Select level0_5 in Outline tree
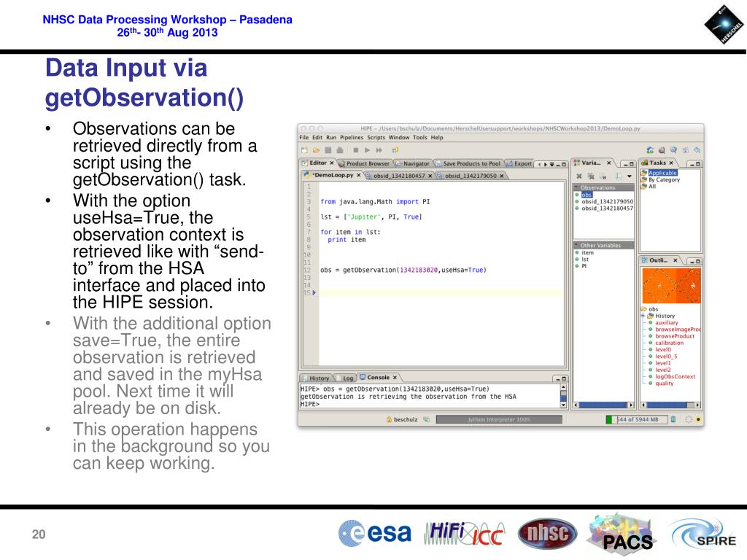Screen dimensions: 747x560 [x=666, y=356]
